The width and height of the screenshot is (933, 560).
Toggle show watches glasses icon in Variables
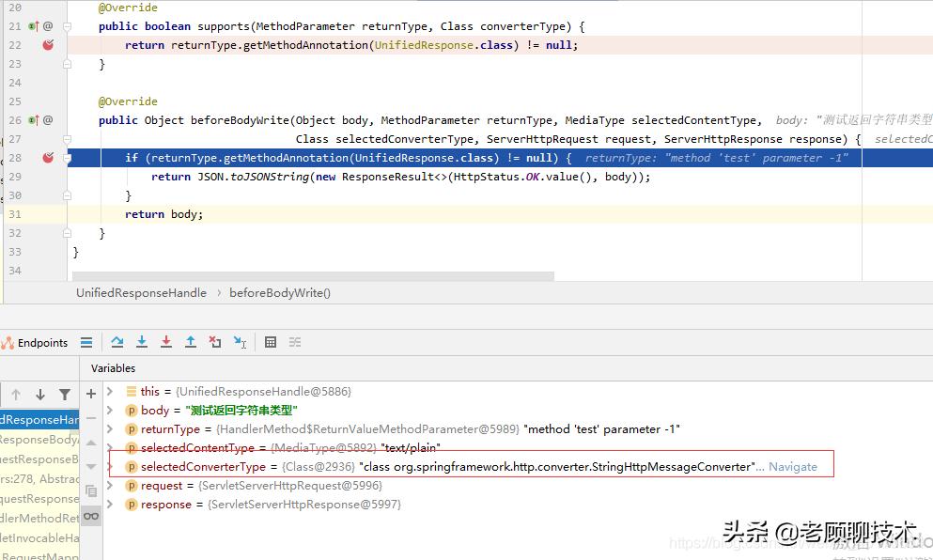(91, 516)
